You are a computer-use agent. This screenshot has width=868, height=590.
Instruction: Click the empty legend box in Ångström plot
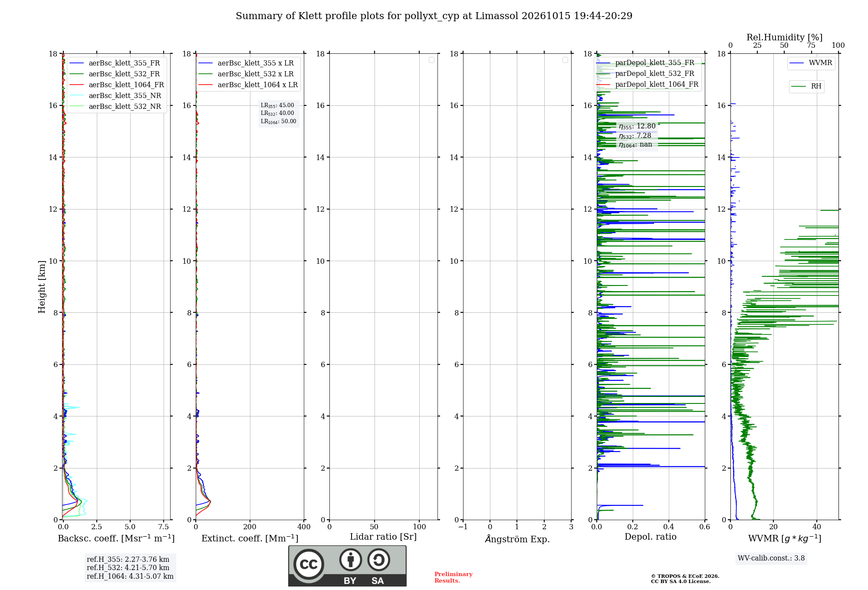pyautogui.click(x=565, y=60)
